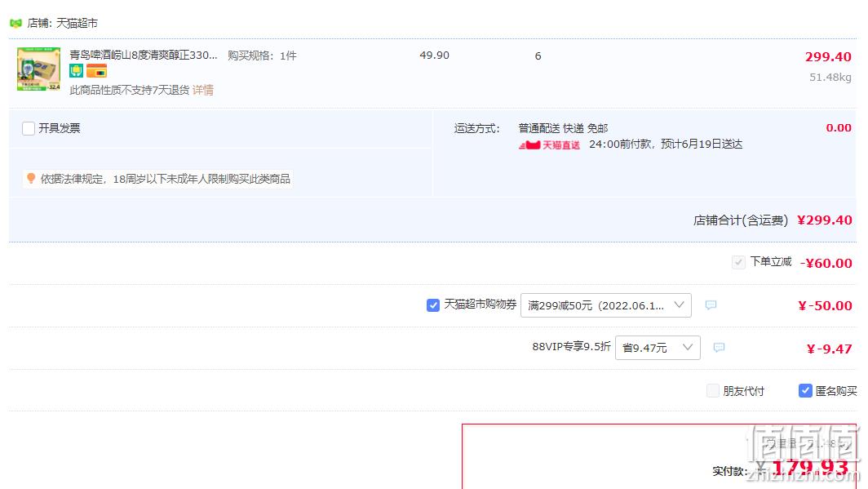This screenshot has width=868, height=489.
Task: Click the green badge icon under product title
Action: pos(77,71)
